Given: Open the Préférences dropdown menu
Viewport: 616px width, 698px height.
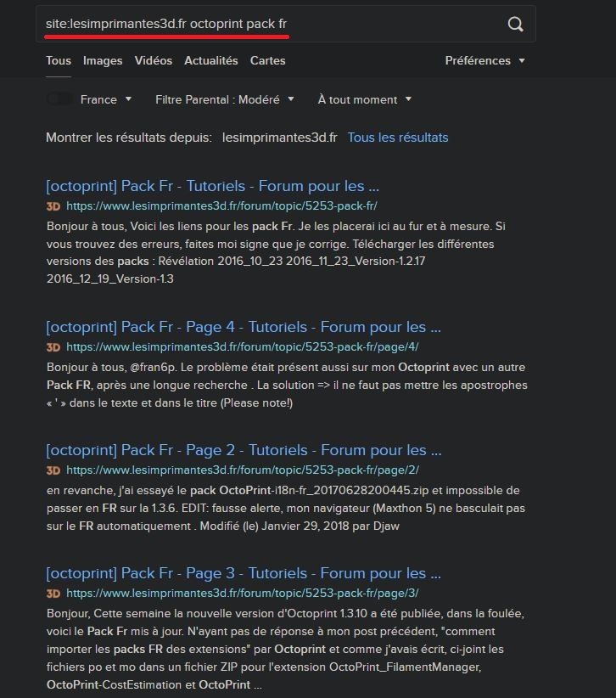Looking at the screenshot, I should (484, 60).
